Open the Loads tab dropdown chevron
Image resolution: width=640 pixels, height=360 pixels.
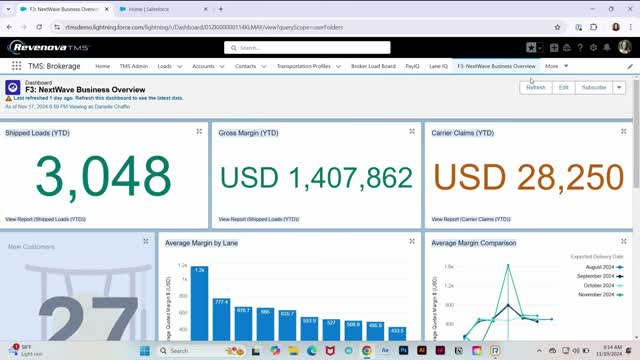pos(179,66)
